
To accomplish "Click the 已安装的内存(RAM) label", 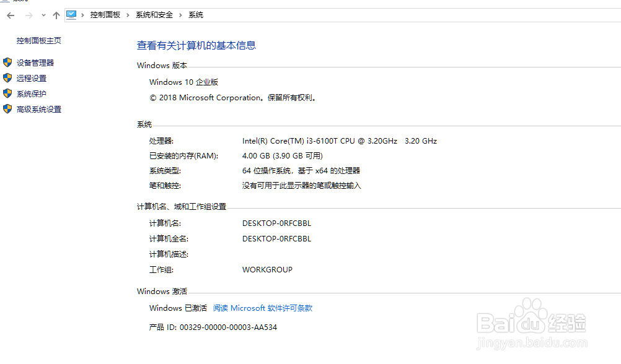I will [184, 156].
